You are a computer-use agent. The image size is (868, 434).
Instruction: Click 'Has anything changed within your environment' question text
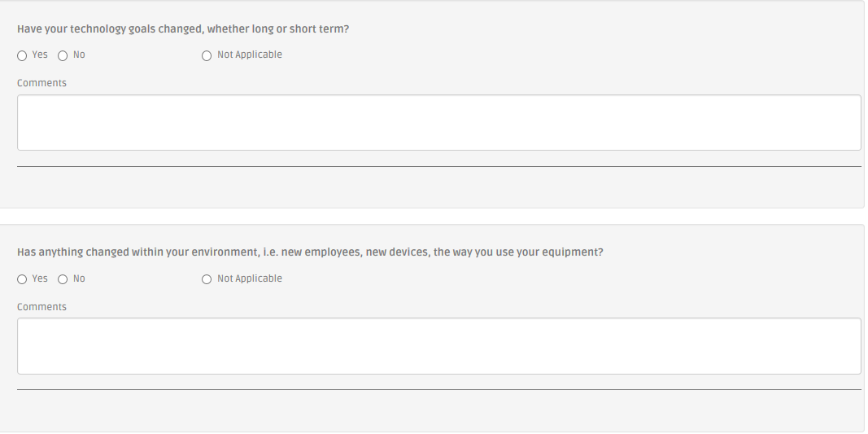coord(310,252)
